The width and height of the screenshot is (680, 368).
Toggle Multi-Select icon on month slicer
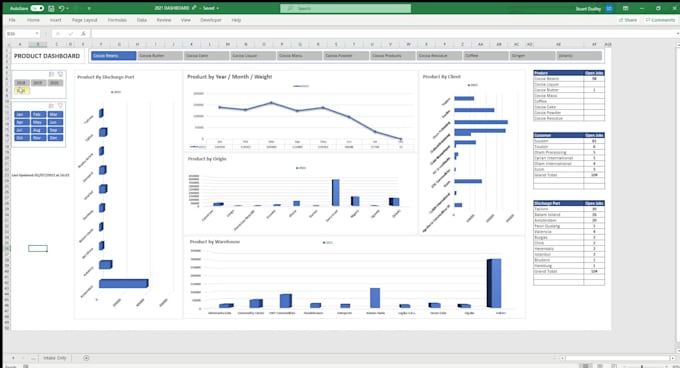(x=51, y=106)
